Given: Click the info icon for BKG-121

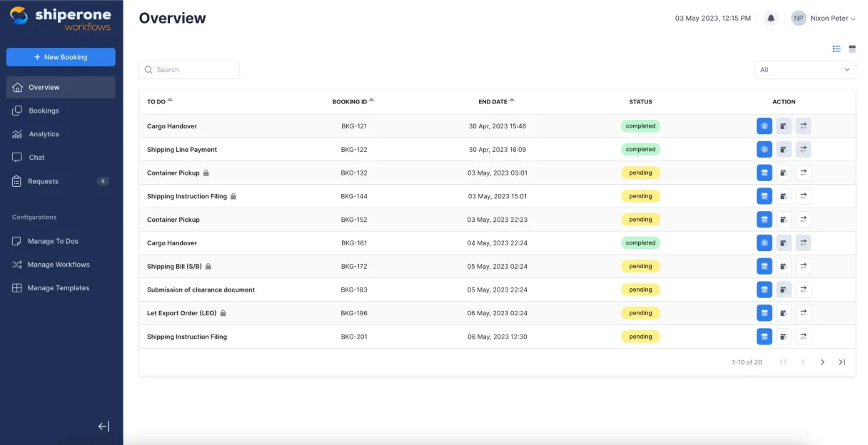Looking at the screenshot, I should coord(764,126).
